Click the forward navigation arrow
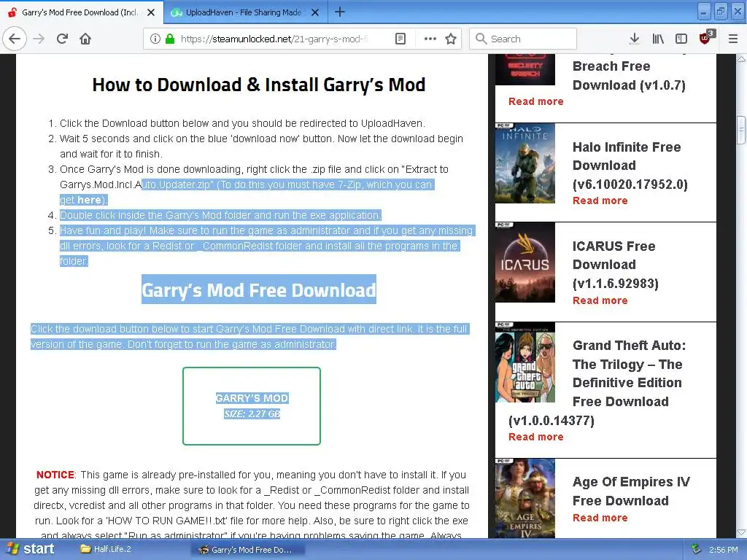Screen dimensions: 747x560 point(39,39)
